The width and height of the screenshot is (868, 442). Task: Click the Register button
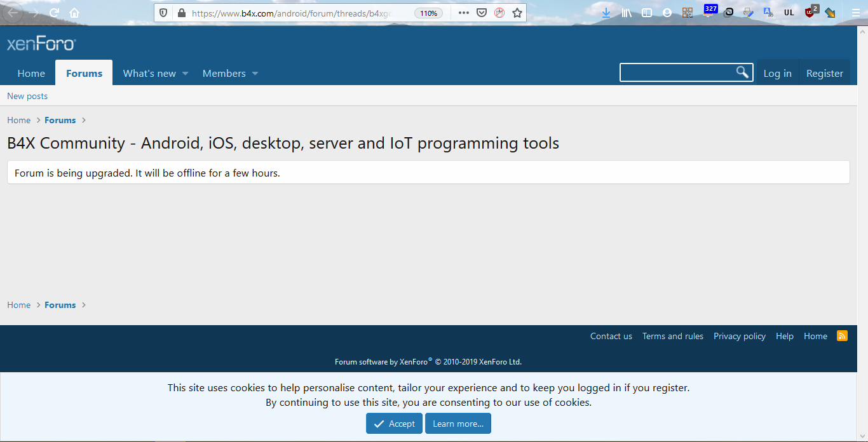825,73
